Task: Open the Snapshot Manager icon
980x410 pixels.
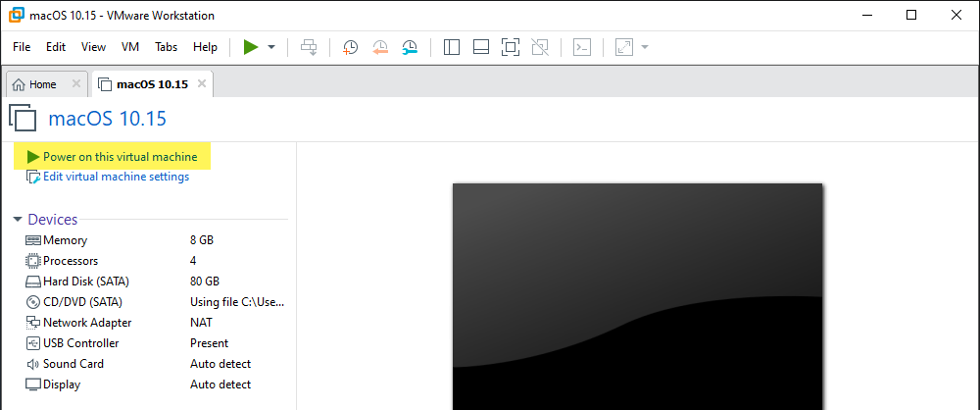Action: (x=410, y=48)
